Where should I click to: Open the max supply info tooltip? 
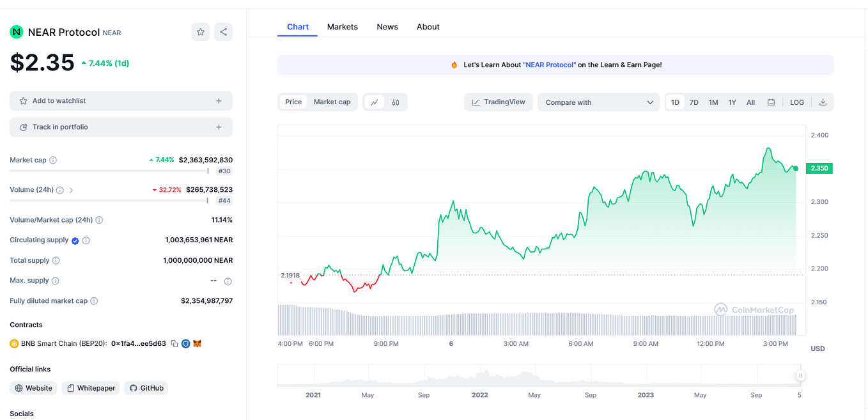tap(56, 280)
